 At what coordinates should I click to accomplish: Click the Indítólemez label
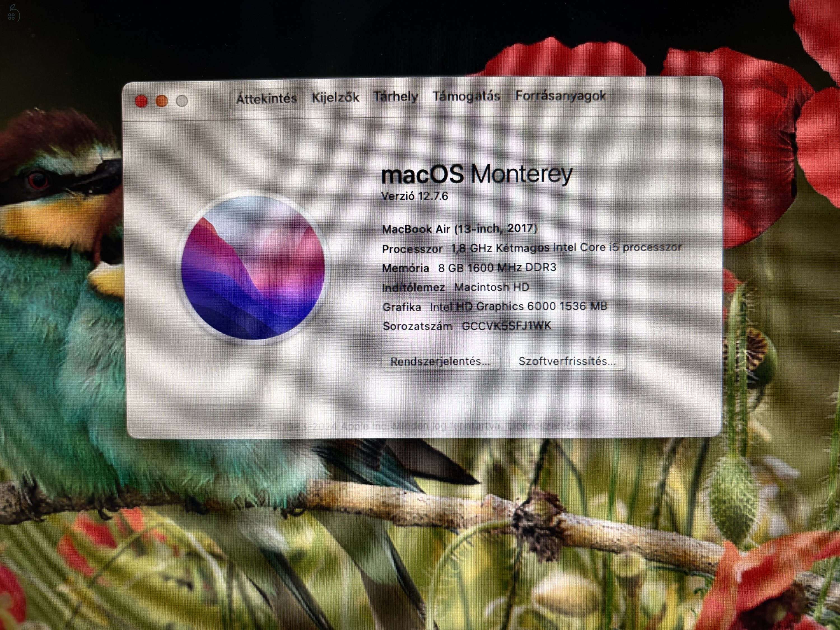tap(414, 288)
